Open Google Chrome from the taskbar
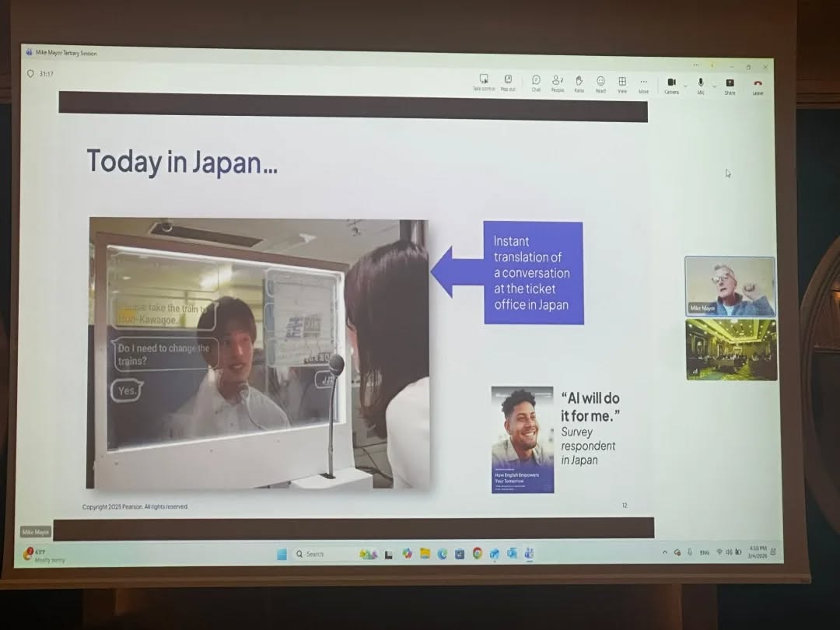The image size is (840, 630). coord(477,554)
